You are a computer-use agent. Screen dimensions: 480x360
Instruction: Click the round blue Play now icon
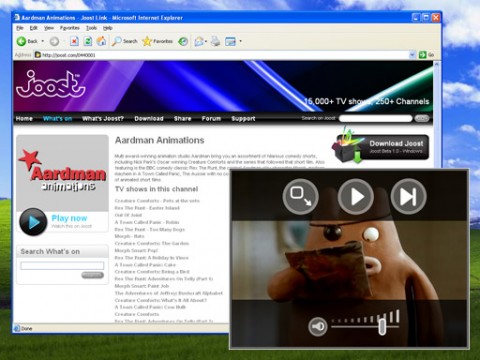point(33,222)
